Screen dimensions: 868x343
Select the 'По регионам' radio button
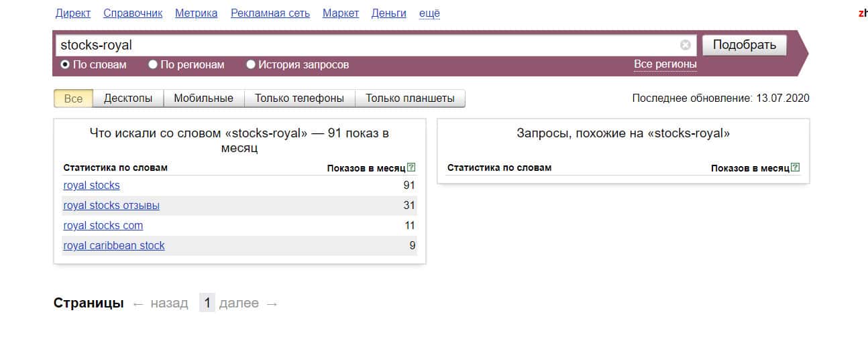click(153, 65)
